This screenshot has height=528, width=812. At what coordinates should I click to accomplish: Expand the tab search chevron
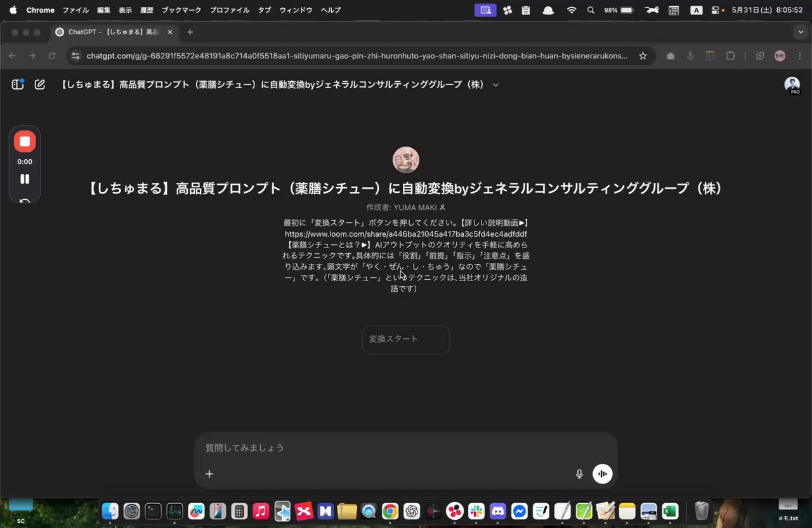click(801, 32)
